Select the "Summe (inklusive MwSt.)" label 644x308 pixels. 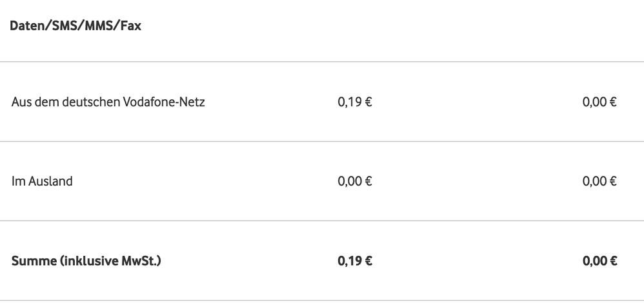tap(86, 261)
